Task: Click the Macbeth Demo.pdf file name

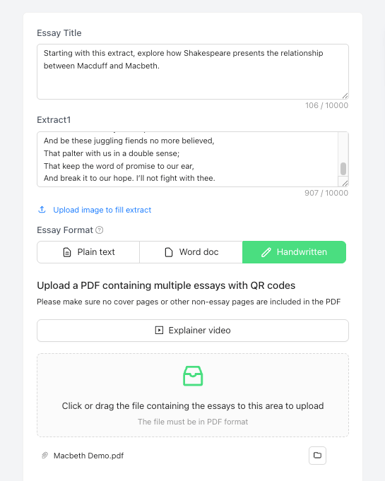Action: tap(89, 456)
